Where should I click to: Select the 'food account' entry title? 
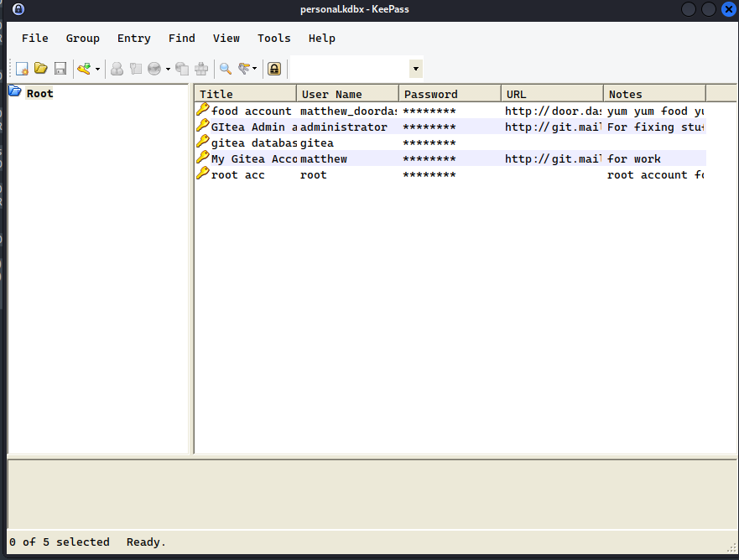pos(251,111)
